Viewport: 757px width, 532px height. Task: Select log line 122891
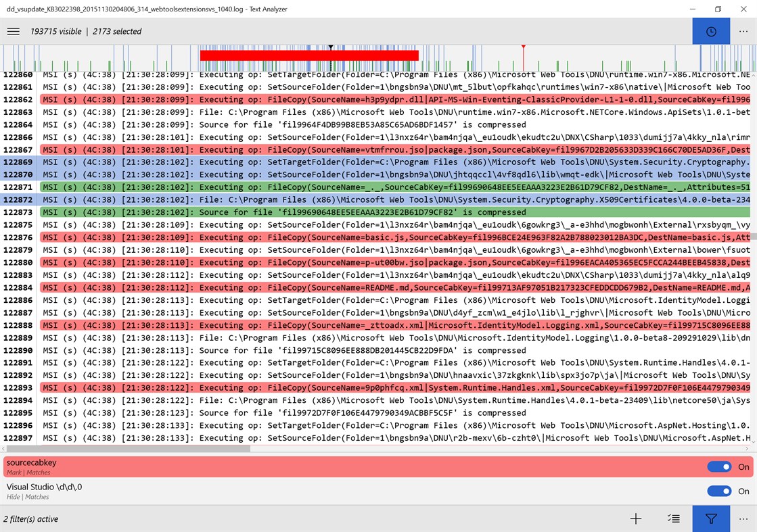(x=377, y=363)
